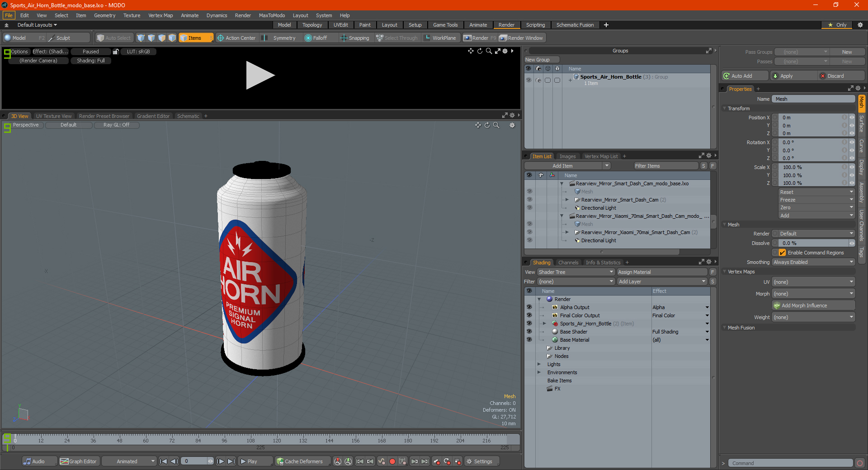Zoom icon in render preview panel
The height and width of the screenshot is (470, 868).
click(489, 51)
